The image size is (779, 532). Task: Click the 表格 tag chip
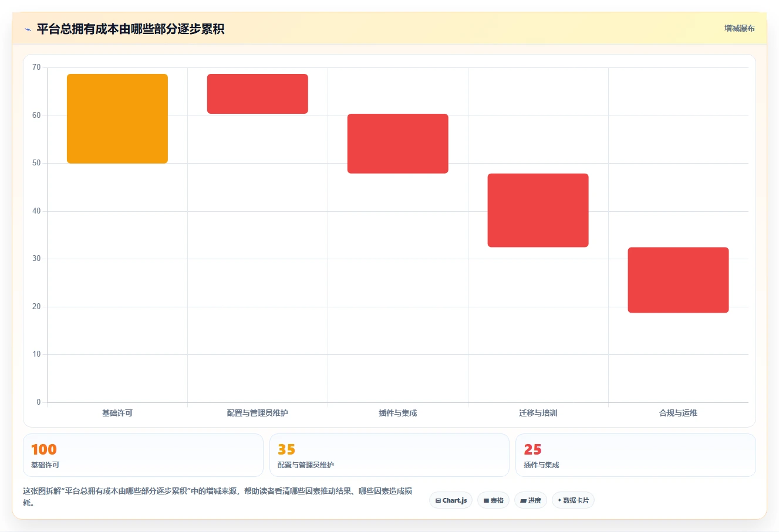tap(493, 500)
